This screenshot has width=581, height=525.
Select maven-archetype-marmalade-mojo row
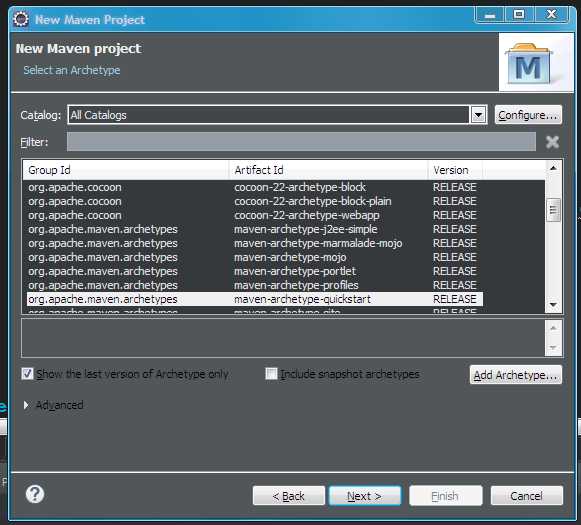[x=254, y=243]
